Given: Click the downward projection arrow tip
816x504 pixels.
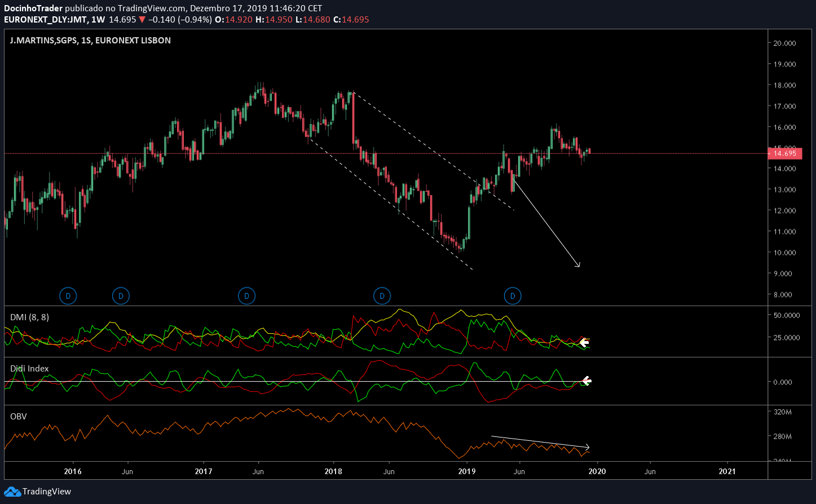Looking at the screenshot, I should pos(578,265).
